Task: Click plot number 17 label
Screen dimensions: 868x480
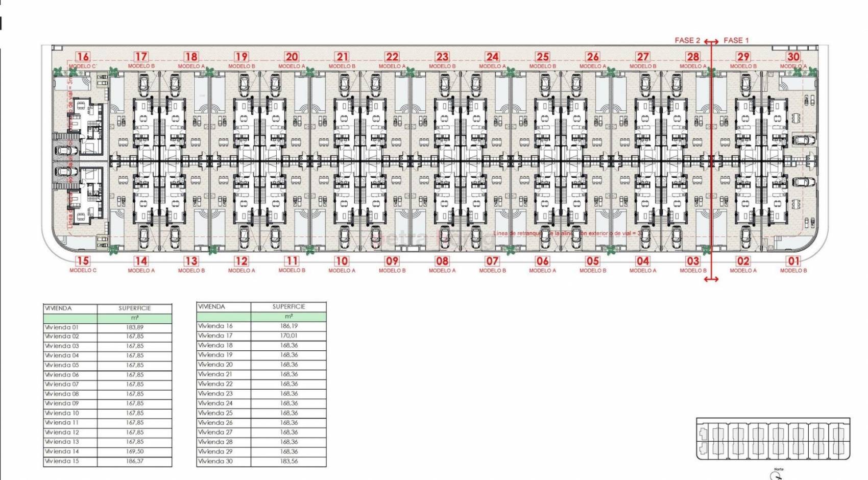Action: tap(141, 57)
